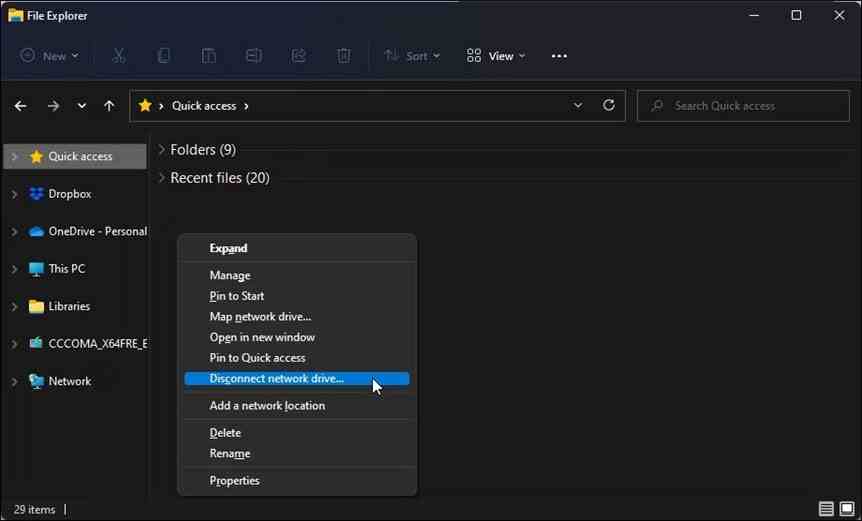This screenshot has width=862, height=521.
Task: Open recent locations dropdown arrow
Action: point(81,106)
